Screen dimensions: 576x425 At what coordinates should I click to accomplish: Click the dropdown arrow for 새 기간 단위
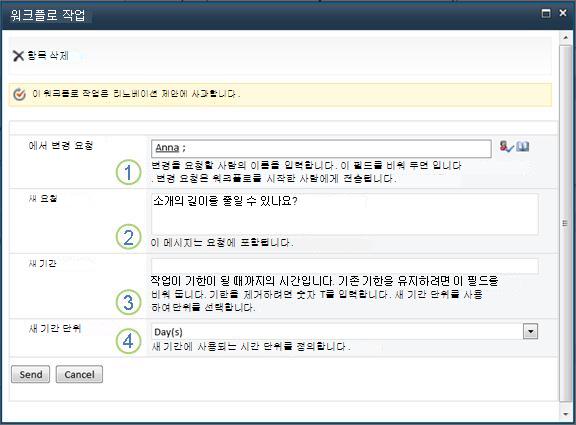(530, 331)
